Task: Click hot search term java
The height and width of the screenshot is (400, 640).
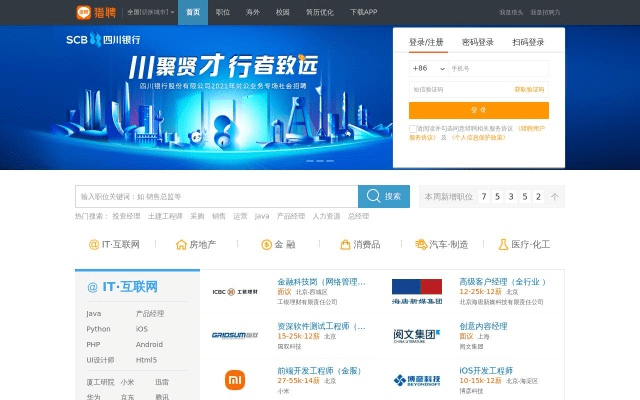Action: pyautogui.click(x=262, y=216)
